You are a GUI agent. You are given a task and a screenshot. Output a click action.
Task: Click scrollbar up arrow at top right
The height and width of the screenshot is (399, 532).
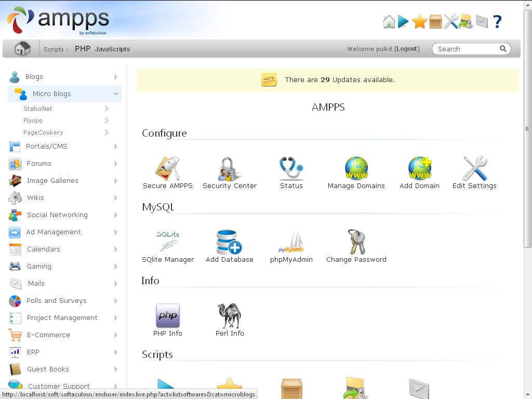point(527,4)
